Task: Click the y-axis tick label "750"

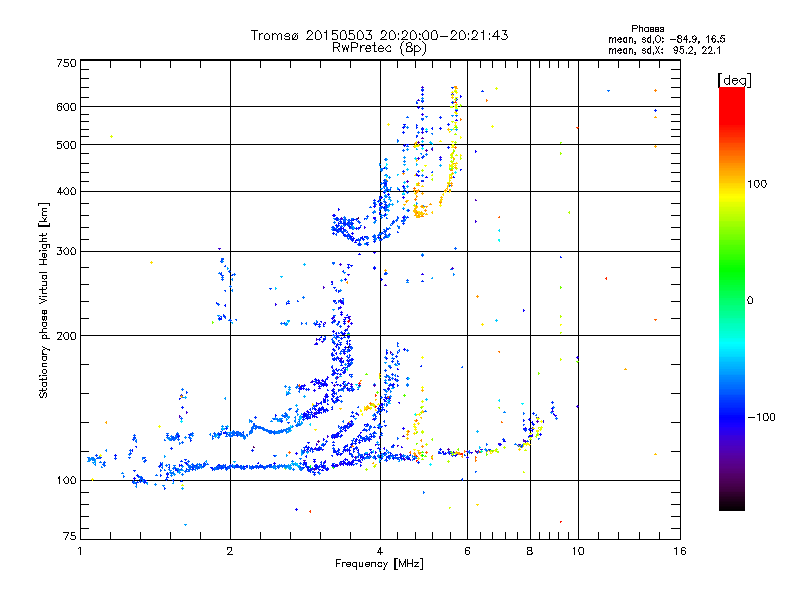Action: [x=66, y=63]
